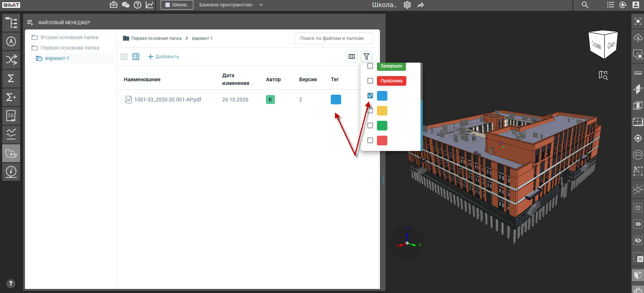Check the yellow tag filter checkbox
This screenshot has width=644, height=293.
pyautogui.click(x=370, y=111)
